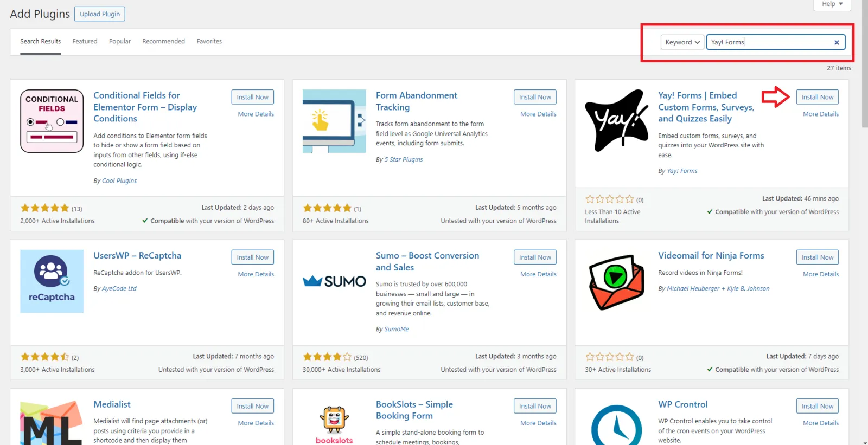Open the Form Abandonment Tracking title link
The width and height of the screenshot is (868, 445).
tap(417, 101)
